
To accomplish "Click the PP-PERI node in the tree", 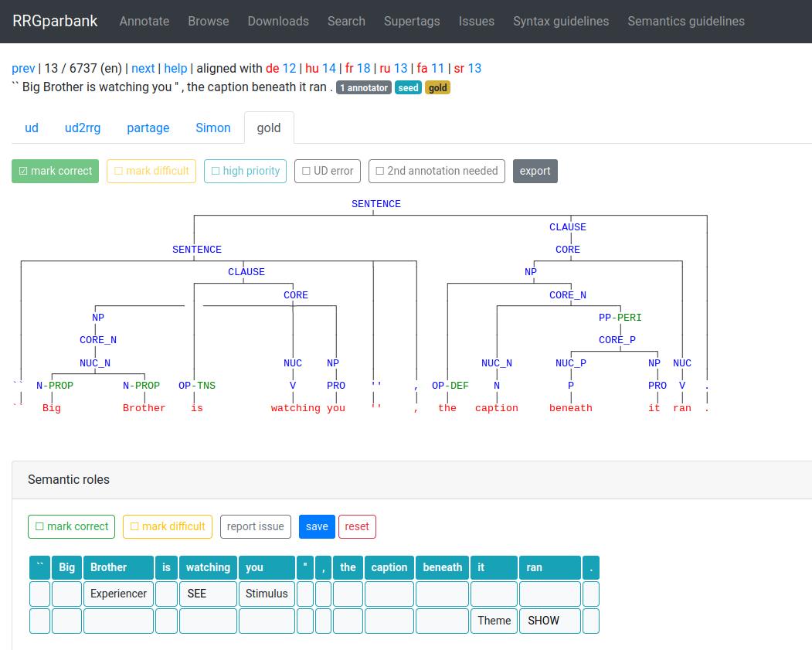I will tap(620, 317).
